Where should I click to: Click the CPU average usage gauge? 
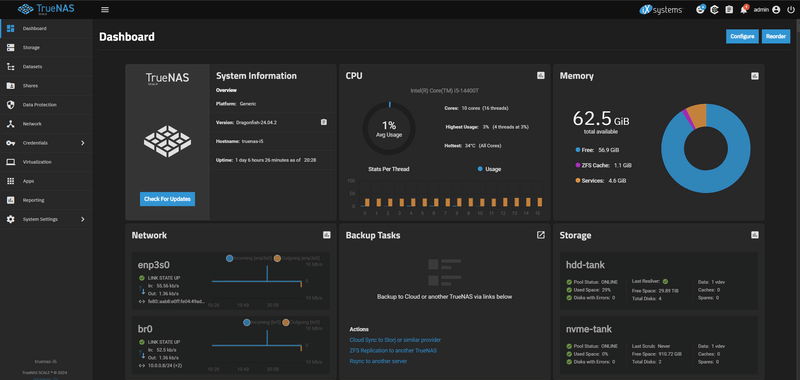pos(389,129)
